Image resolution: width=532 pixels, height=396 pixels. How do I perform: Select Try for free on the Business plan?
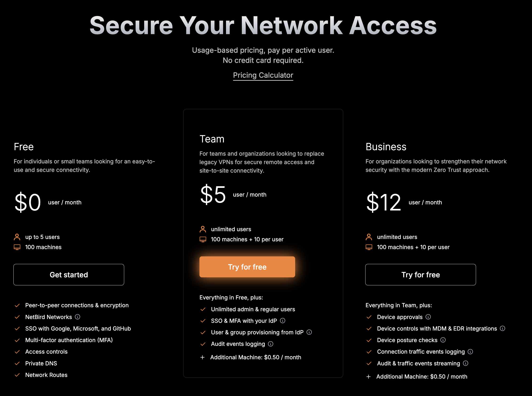coord(421,275)
